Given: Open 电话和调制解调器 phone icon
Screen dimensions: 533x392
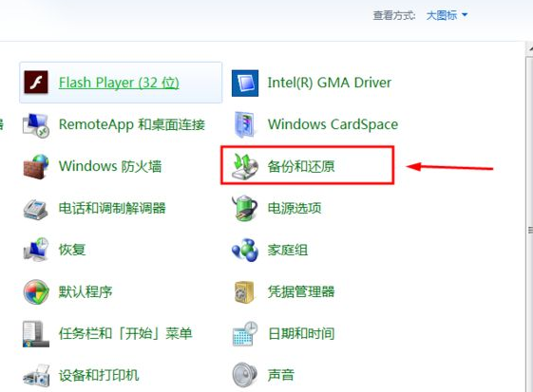Looking at the screenshot, I should [35, 209].
